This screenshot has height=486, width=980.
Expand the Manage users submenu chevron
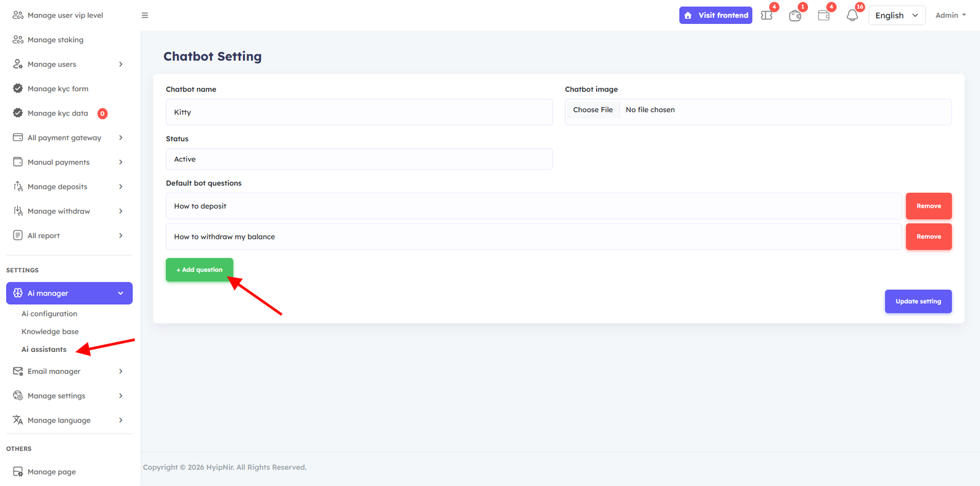pos(121,64)
